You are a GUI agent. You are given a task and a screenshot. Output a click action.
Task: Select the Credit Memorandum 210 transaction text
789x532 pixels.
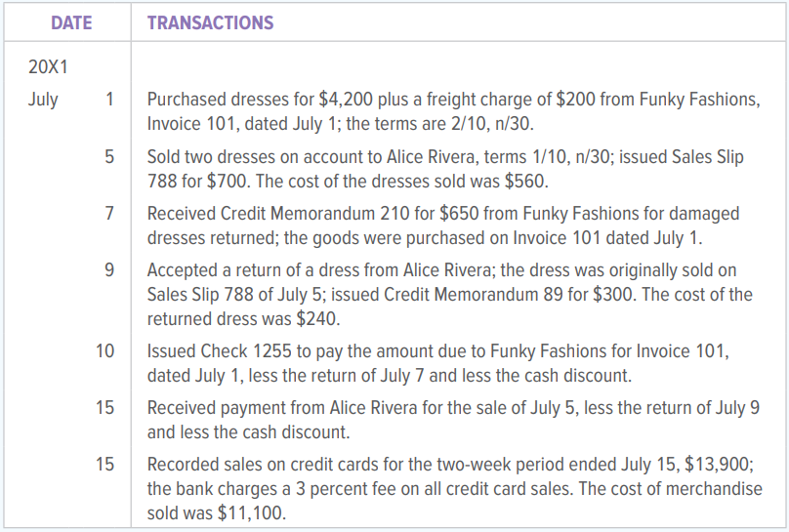pyautogui.click(x=443, y=225)
